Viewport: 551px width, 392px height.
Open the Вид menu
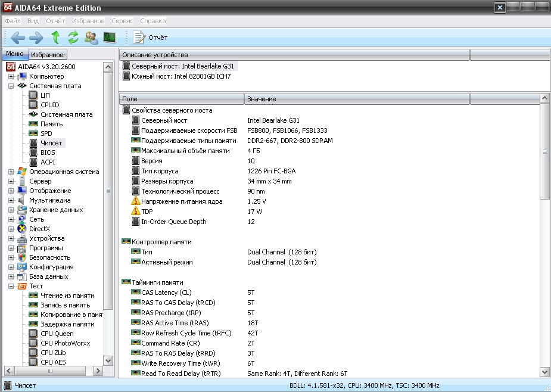tap(33, 21)
